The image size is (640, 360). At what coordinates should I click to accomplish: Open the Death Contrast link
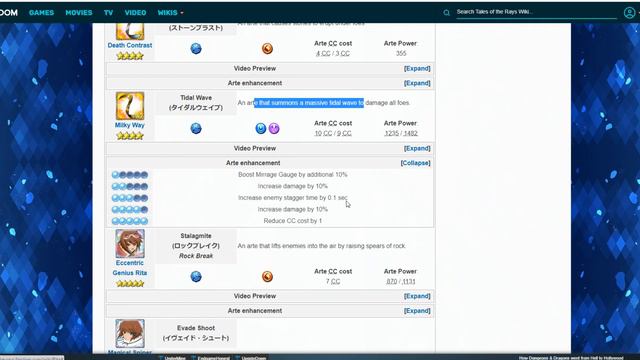click(x=130, y=45)
